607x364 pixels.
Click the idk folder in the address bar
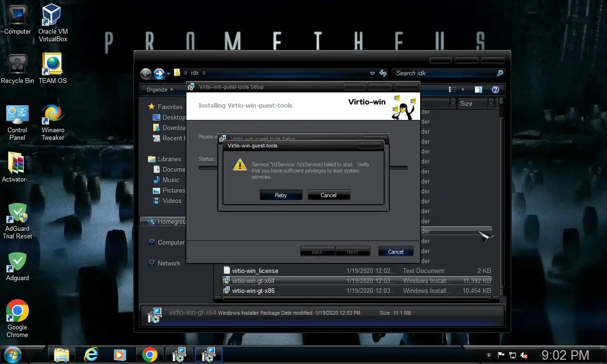[x=195, y=73]
